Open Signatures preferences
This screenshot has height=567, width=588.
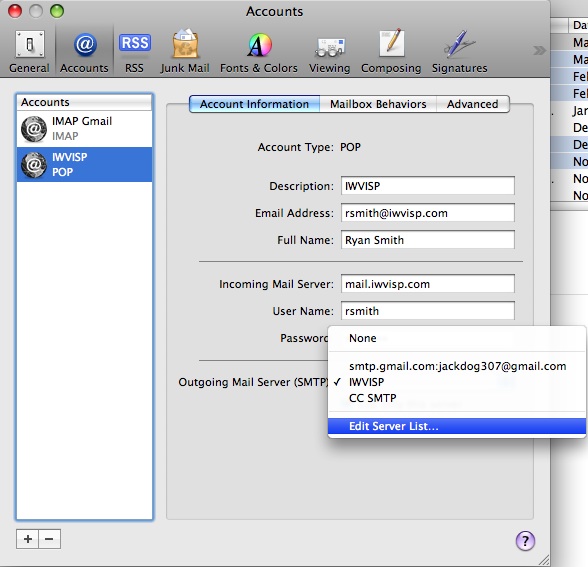tap(459, 52)
